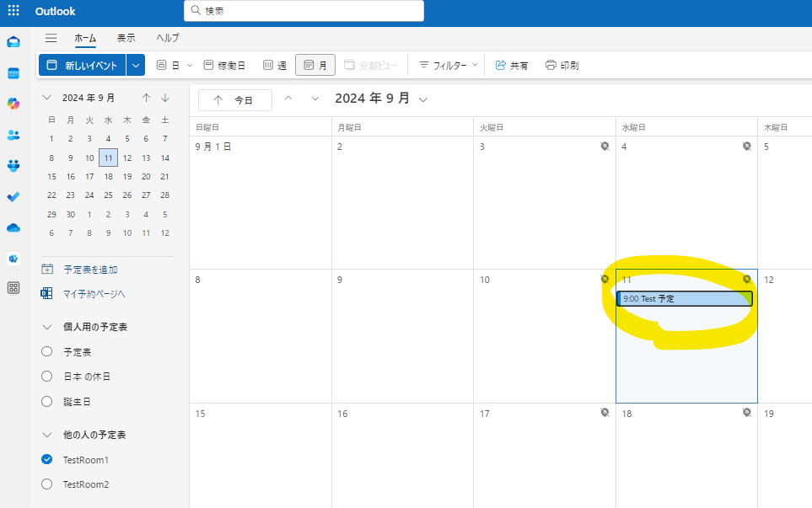Image resolution: width=812 pixels, height=508 pixels.
Task: Click the 今日 button
Action: (x=235, y=100)
